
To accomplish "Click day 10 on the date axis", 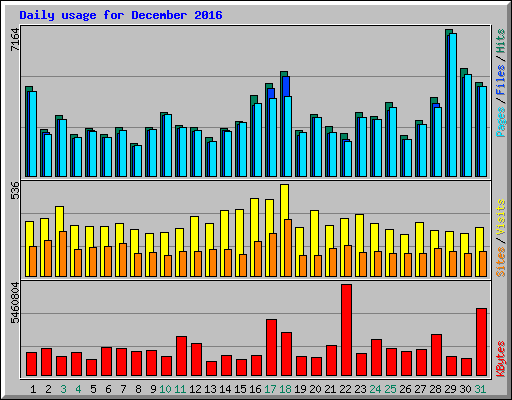I will [165, 389].
